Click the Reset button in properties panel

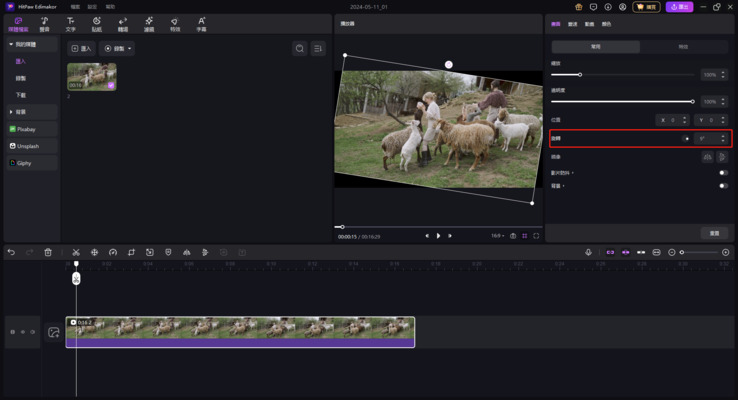[714, 233]
